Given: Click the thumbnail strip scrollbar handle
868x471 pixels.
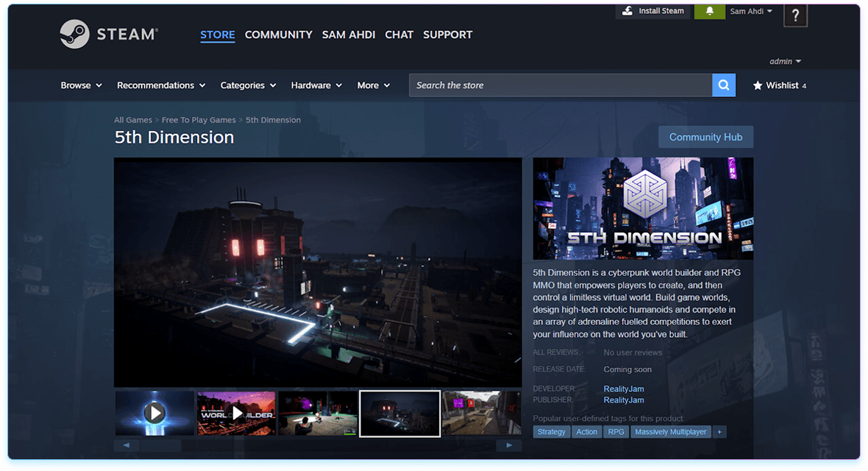Looking at the screenshot, I should (x=160, y=445).
